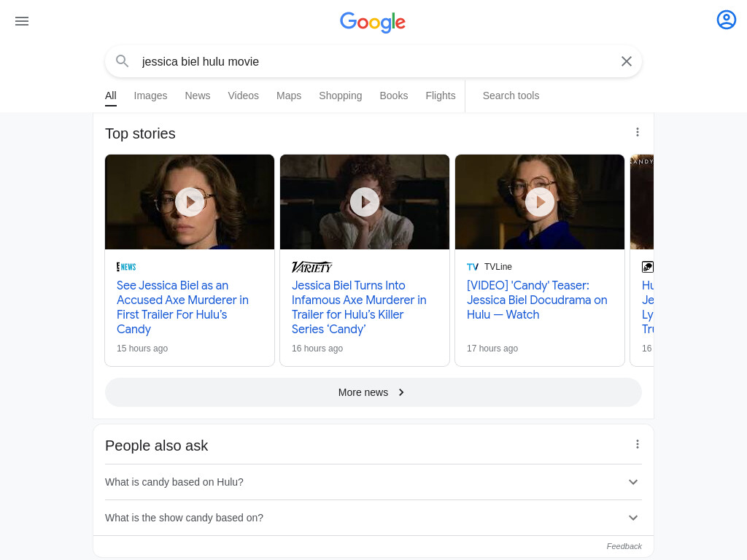
Task: Click the magnifier search icon
Action: (x=123, y=61)
